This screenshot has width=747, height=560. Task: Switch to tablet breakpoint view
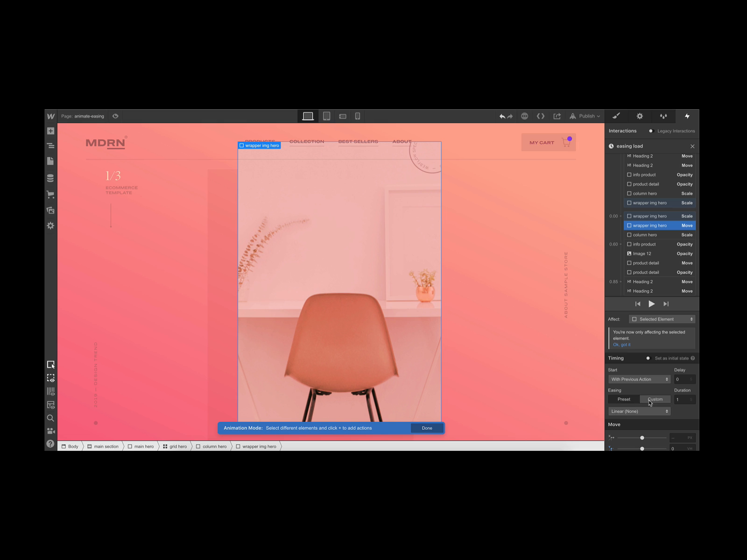tap(327, 116)
